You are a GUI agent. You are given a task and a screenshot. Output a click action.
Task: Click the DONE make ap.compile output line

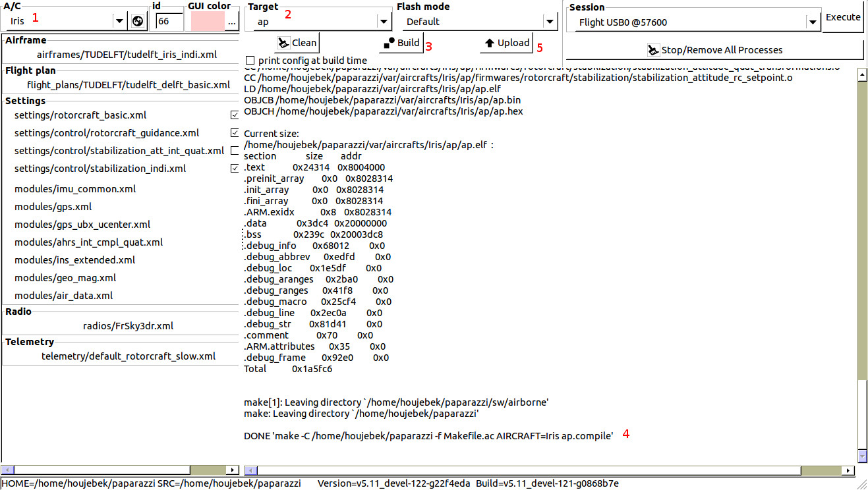point(429,435)
